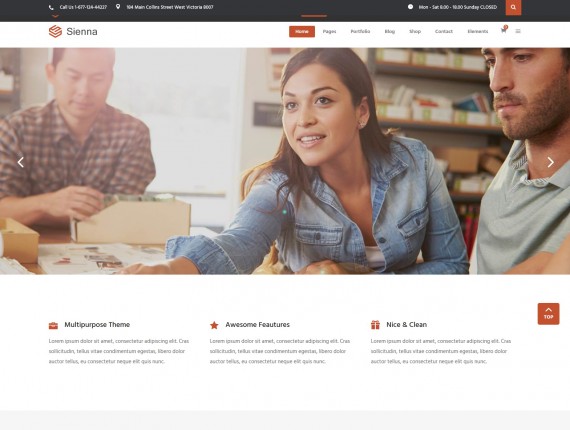Click the star icon by Awesome Feautures
The height and width of the screenshot is (430, 570).
(214, 325)
